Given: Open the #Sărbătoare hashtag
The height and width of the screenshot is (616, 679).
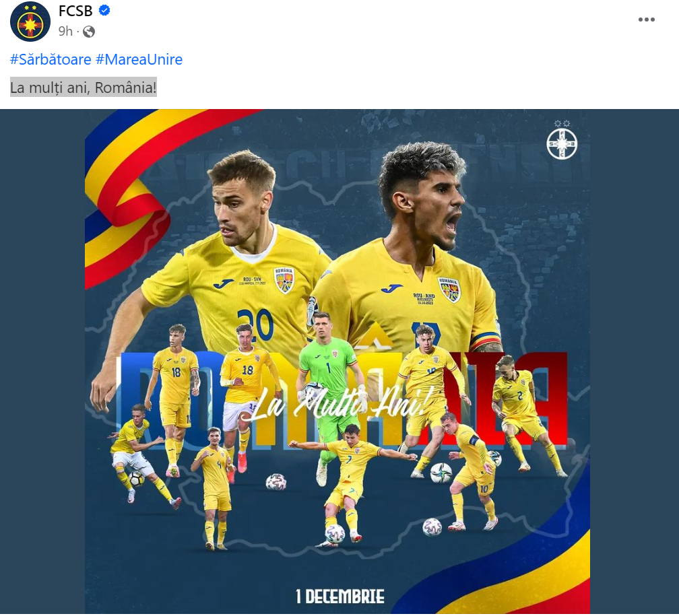Looking at the screenshot, I should 51,60.
